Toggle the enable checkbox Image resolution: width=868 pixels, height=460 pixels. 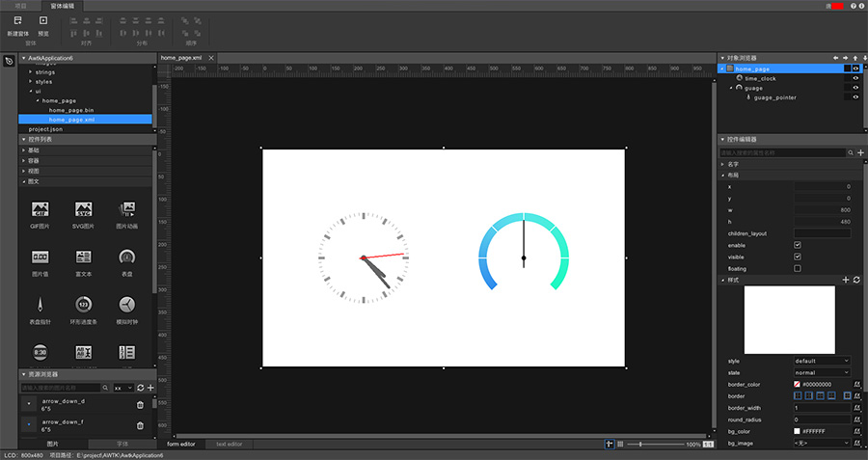pos(797,245)
